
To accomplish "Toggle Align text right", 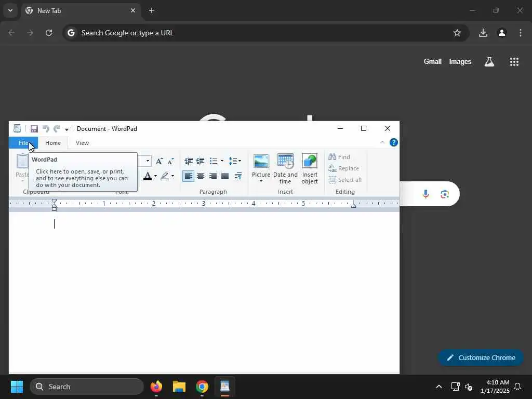I will coord(212,176).
